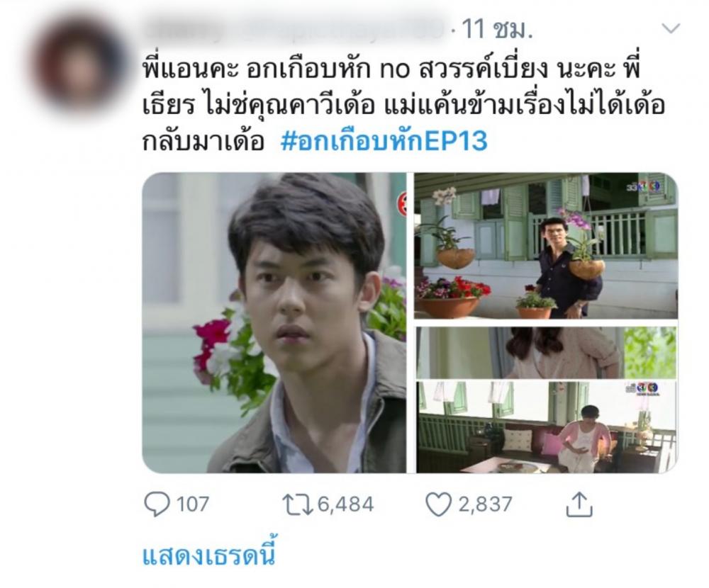
Task: Like the tweet with the heart icon
Action: pyautogui.click(x=438, y=504)
